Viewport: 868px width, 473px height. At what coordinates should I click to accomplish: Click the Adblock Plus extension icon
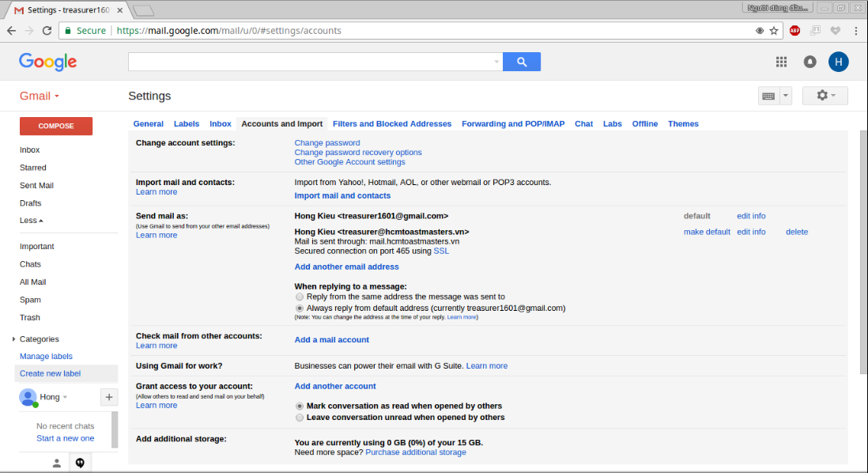[x=794, y=31]
